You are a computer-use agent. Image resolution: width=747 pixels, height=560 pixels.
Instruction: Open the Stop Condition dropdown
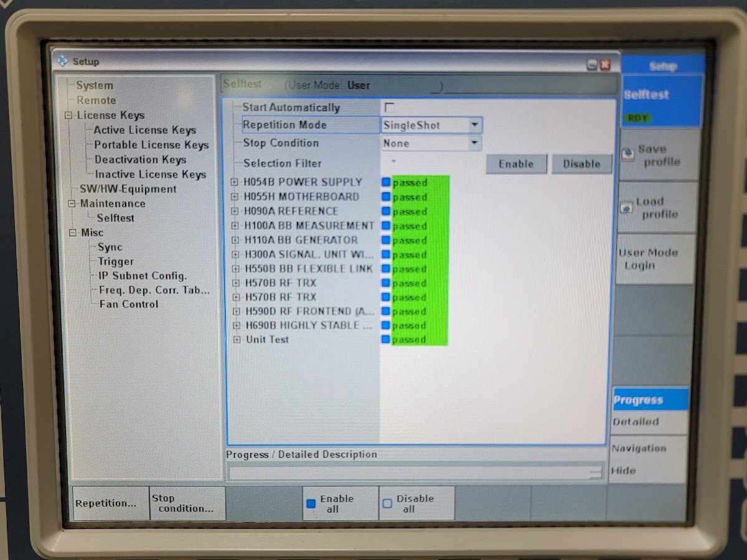(x=475, y=143)
